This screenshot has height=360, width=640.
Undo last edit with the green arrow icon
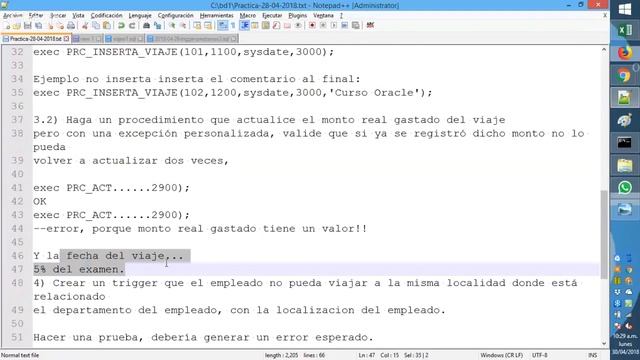(121, 26)
